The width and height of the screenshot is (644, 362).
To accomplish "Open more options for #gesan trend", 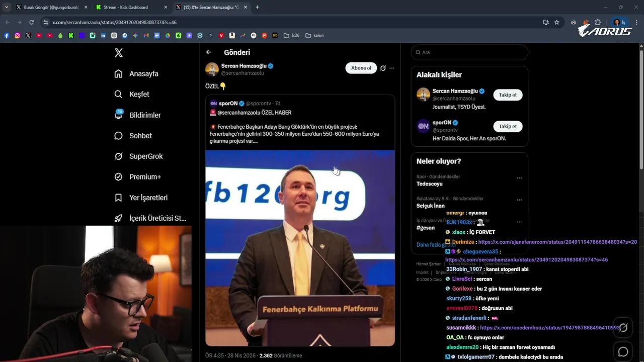I will click(x=519, y=222).
